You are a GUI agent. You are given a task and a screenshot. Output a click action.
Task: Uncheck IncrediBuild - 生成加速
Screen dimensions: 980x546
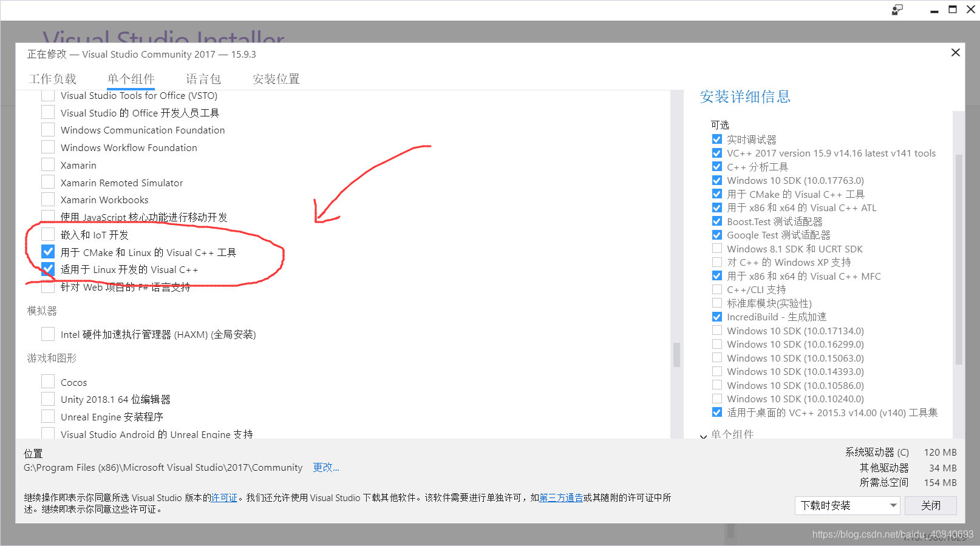[717, 317]
